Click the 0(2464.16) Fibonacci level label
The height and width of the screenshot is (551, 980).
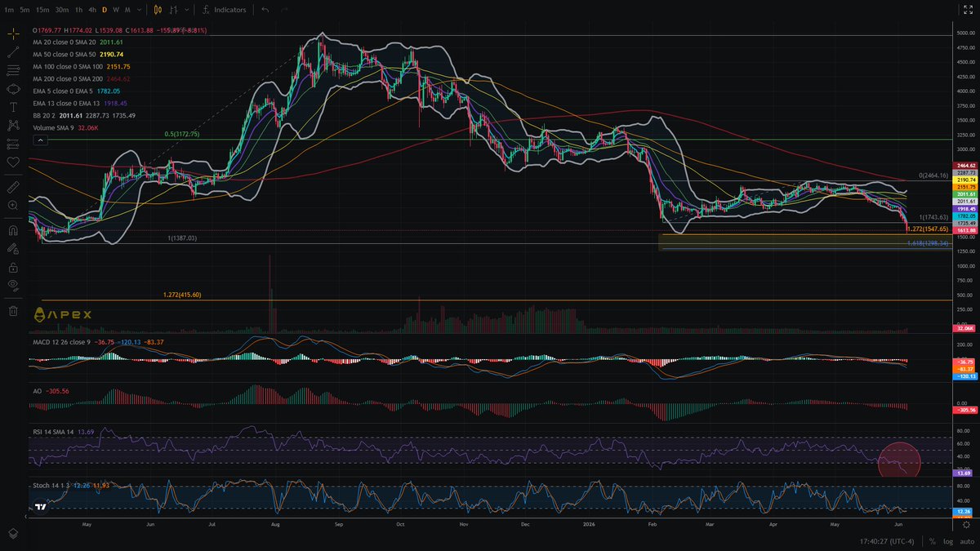(933, 176)
